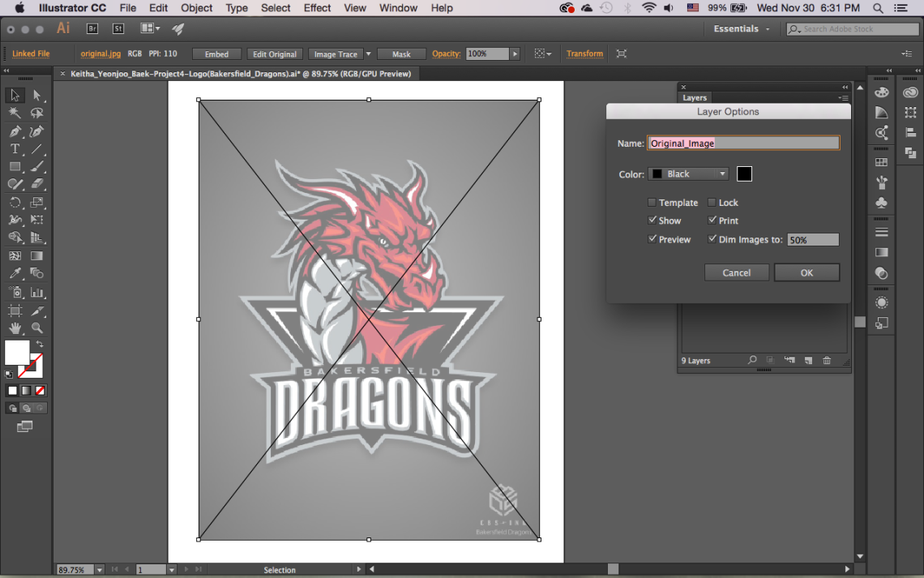Open the Select menu
Screen dimensions: 924x578
pyautogui.click(x=276, y=7)
